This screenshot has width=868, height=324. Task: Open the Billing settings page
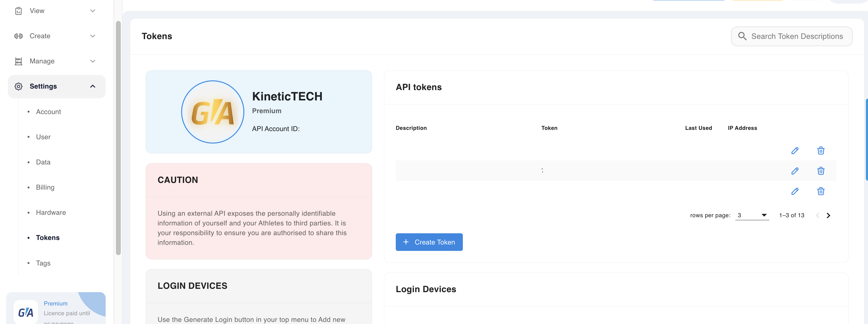[45, 187]
